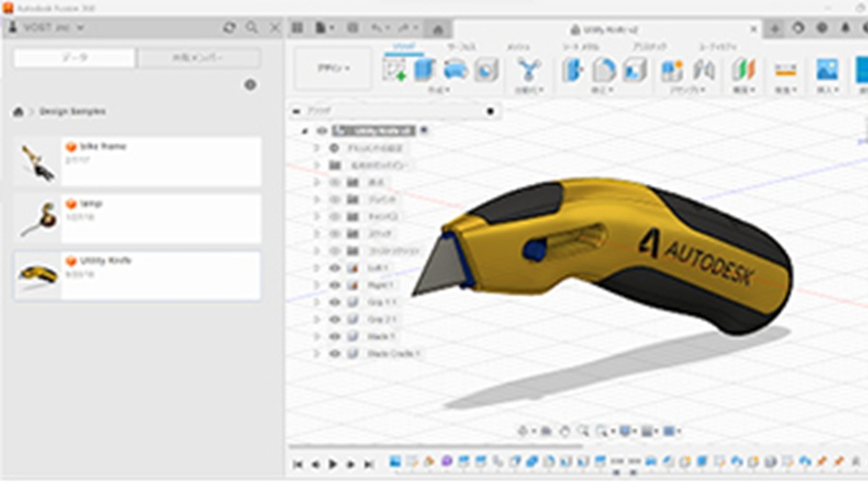Viewport: 868px width, 488px height.
Task: Switch to the Utilities ribbon tab
Action: tap(718, 47)
